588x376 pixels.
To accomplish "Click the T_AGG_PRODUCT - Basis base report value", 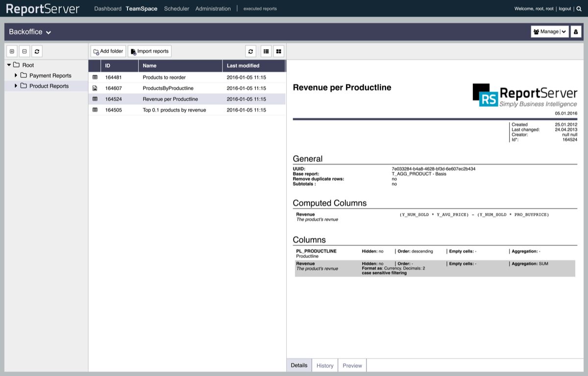I will coord(419,174).
